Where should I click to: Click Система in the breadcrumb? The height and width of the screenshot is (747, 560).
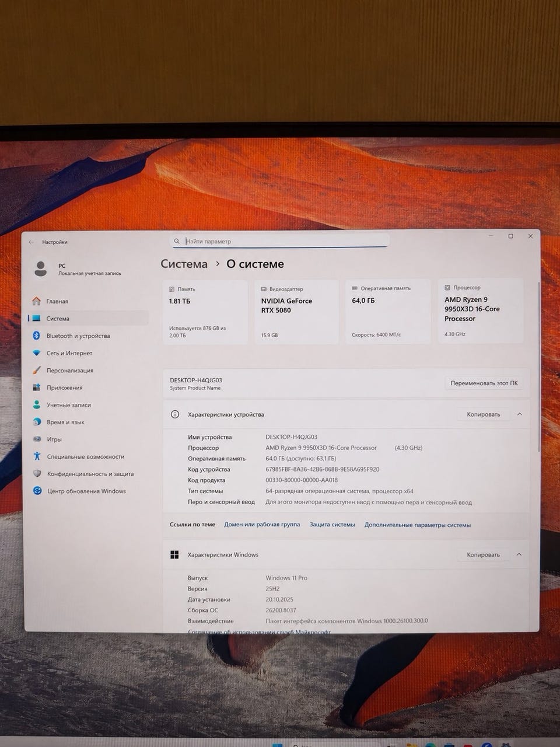pyautogui.click(x=184, y=264)
